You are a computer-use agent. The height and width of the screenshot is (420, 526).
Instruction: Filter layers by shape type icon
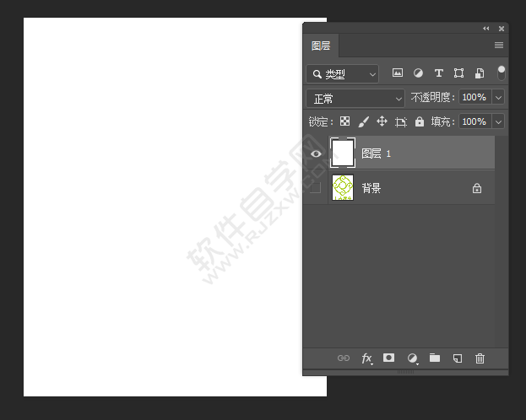click(x=459, y=73)
